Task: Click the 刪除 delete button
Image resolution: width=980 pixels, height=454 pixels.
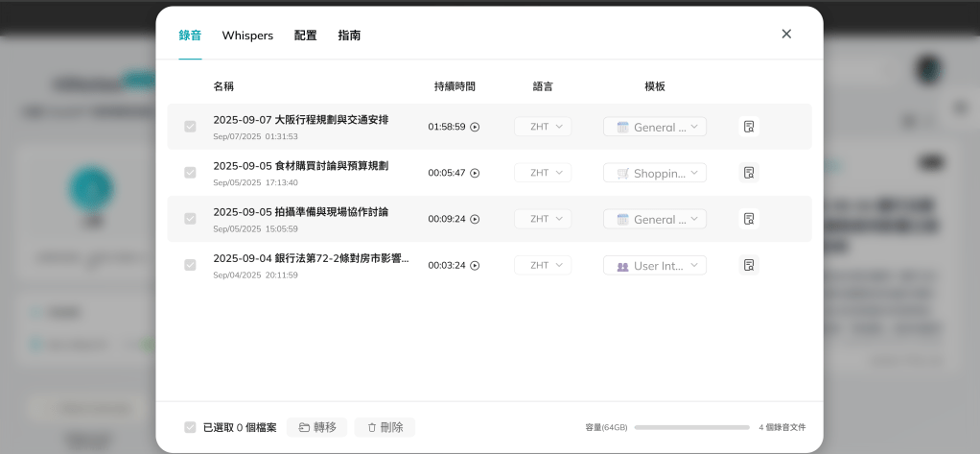Action: click(385, 427)
